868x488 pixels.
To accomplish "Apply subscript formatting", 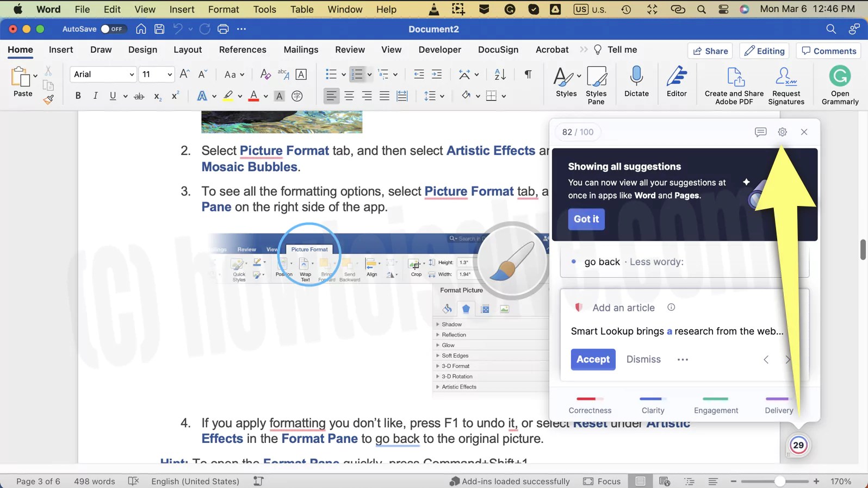I will pyautogui.click(x=157, y=96).
